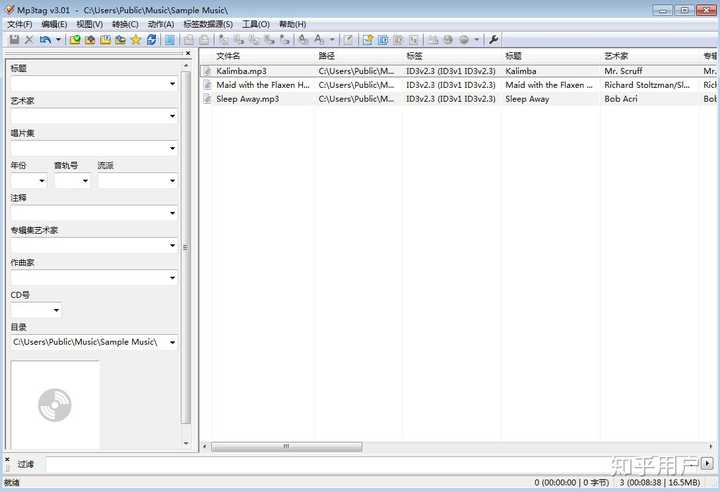Open the 帮助(H) menu
The image size is (720, 492).
pos(292,24)
